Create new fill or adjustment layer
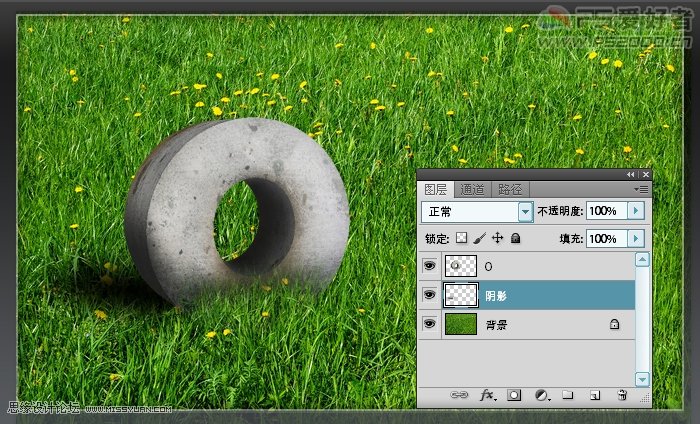The height and width of the screenshot is (424, 700). tap(542, 395)
